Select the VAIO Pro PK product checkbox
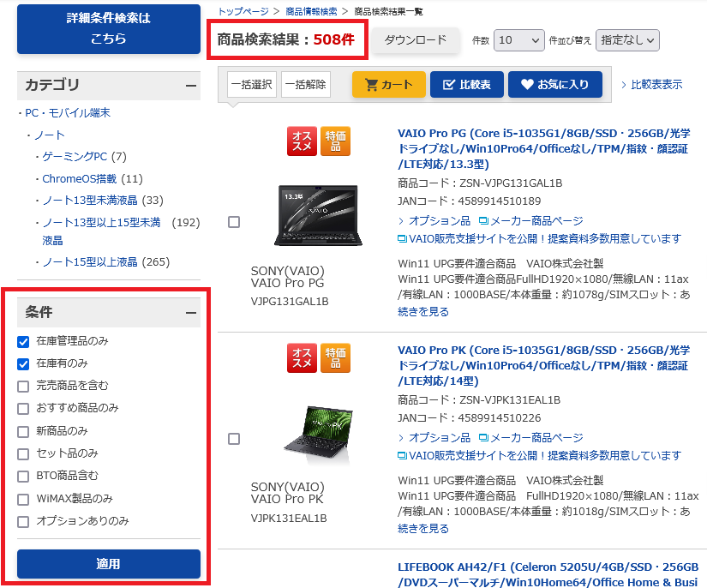Image resolution: width=707 pixels, height=588 pixels. (x=234, y=439)
